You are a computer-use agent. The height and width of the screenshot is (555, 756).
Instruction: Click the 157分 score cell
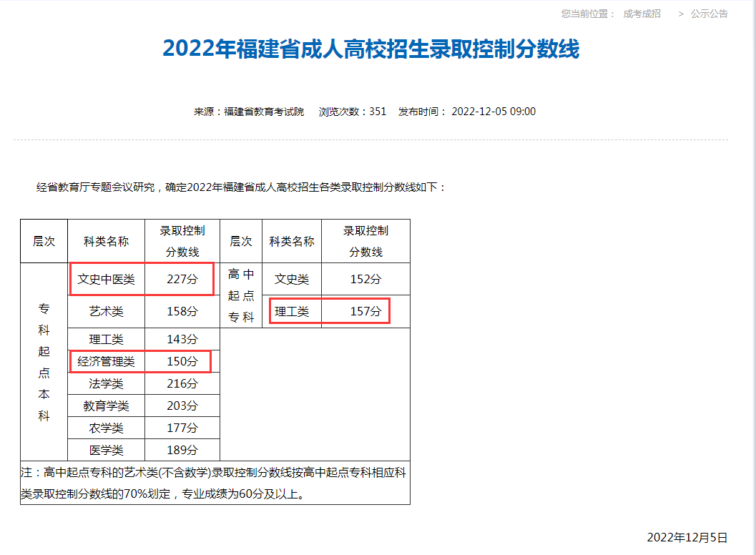point(365,312)
